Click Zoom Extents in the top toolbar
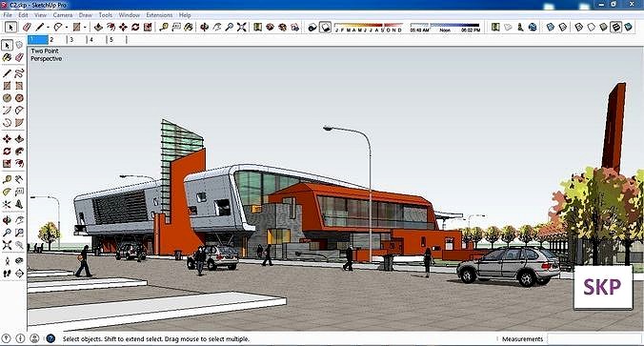Image resolution: width=644 pixels, height=346 pixels. (x=242, y=27)
